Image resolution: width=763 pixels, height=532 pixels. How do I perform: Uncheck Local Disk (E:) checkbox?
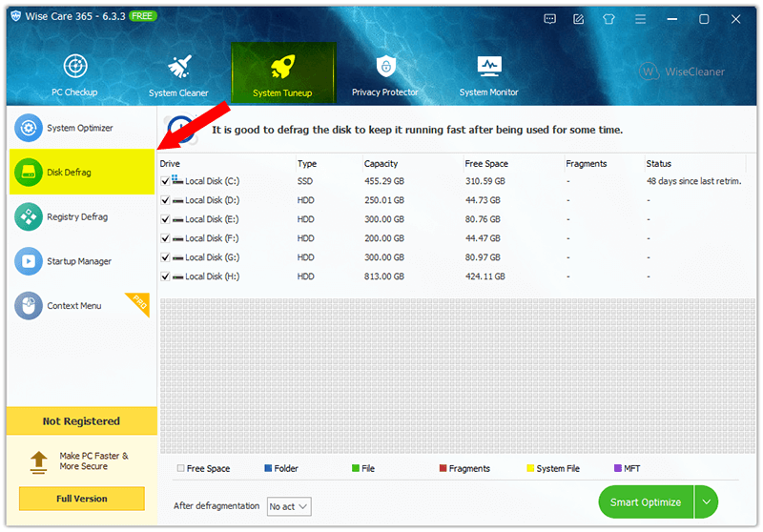click(165, 219)
